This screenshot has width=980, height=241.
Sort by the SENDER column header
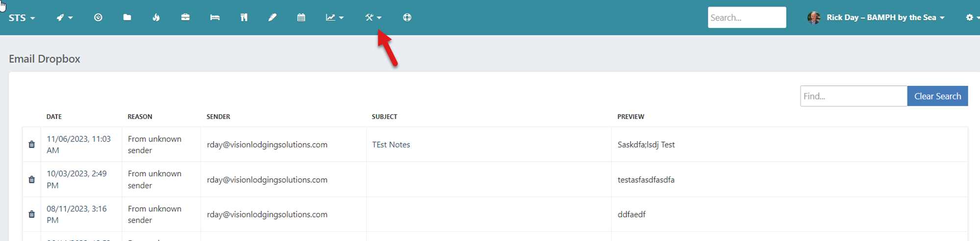[x=218, y=117]
